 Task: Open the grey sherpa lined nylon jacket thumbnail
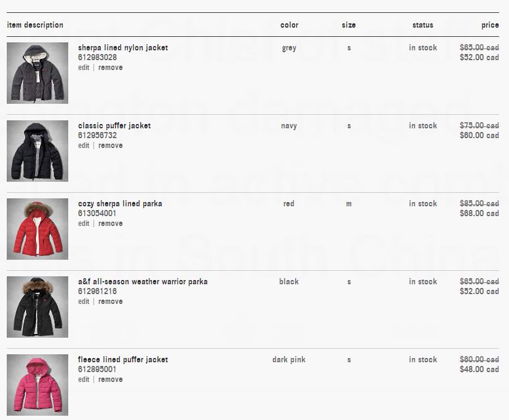(x=37, y=73)
